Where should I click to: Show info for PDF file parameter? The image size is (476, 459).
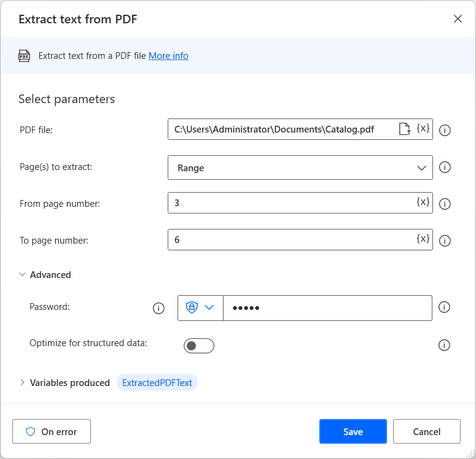point(445,130)
